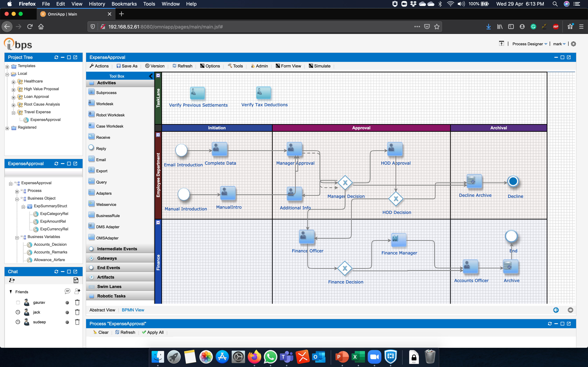Click the Apply All button
This screenshot has height=367, width=588.
pos(153,332)
